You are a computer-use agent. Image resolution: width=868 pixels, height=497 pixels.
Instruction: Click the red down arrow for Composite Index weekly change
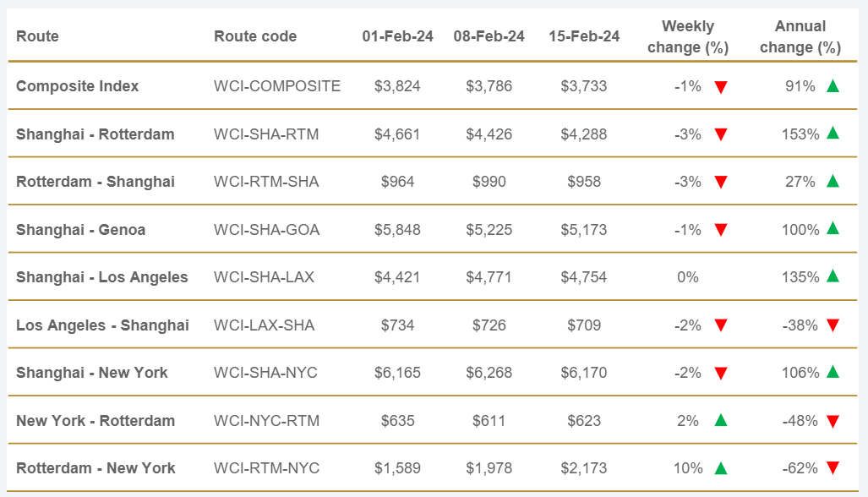(721, 87)
